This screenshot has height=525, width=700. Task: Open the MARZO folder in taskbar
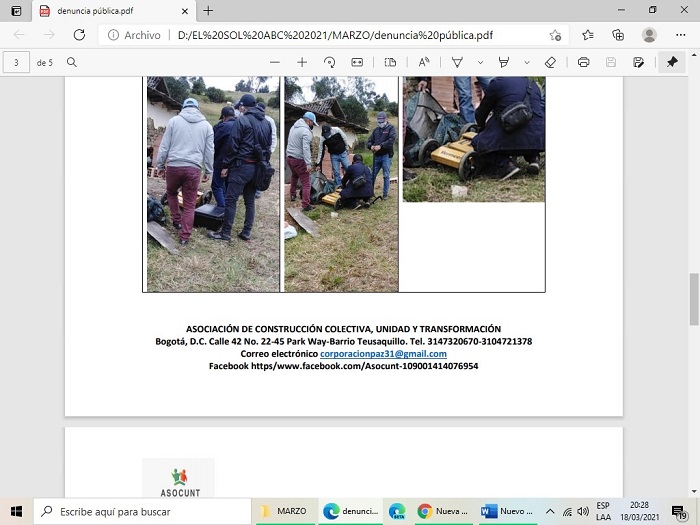click(284, 512)
